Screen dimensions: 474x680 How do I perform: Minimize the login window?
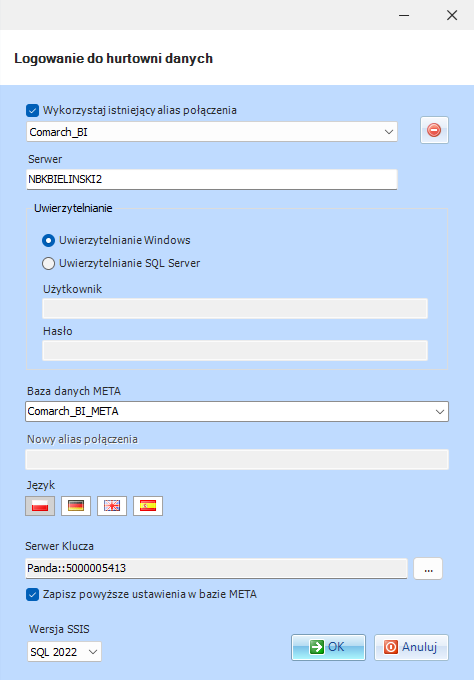pos(404,15)
